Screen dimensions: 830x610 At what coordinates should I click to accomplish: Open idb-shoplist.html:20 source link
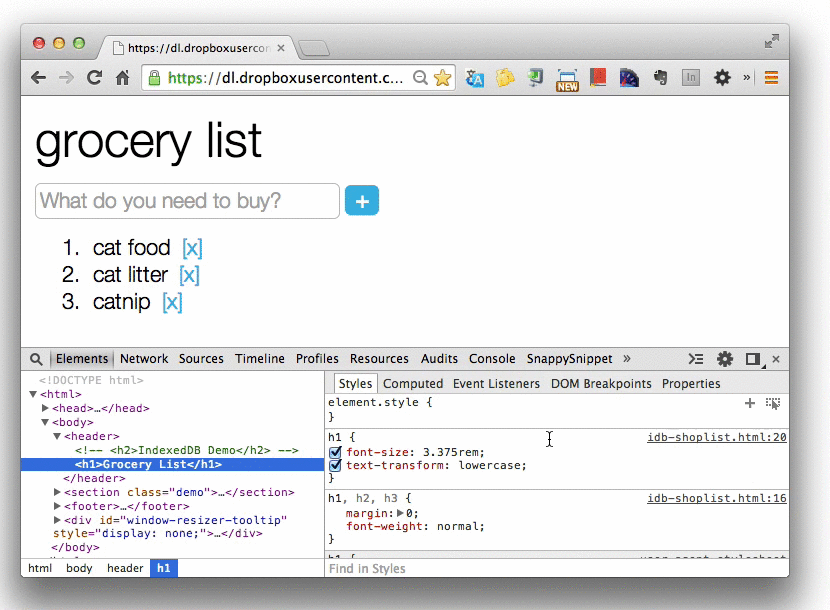716,438
